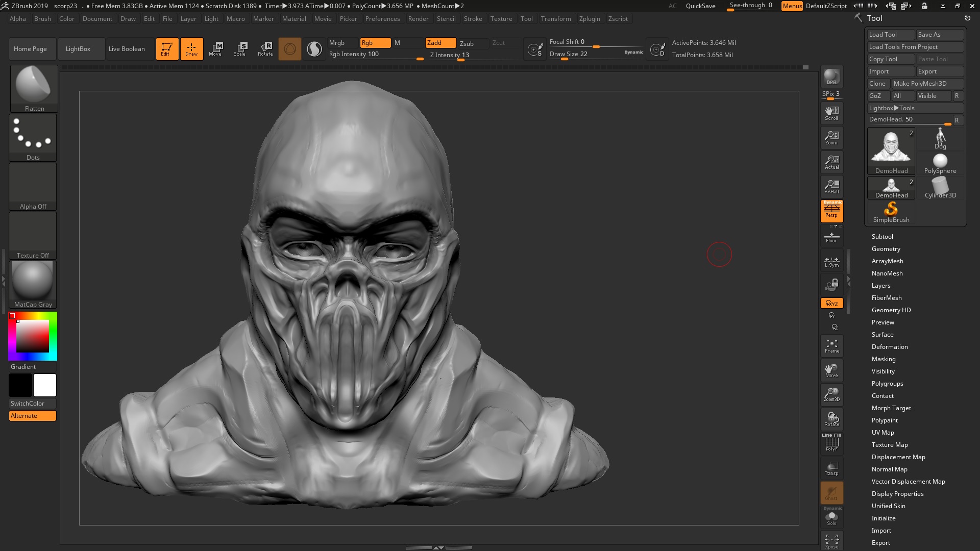The image size is (980, 551).
Task: Toggle Ghost transparency mode
Action: [x=831, y=493]
